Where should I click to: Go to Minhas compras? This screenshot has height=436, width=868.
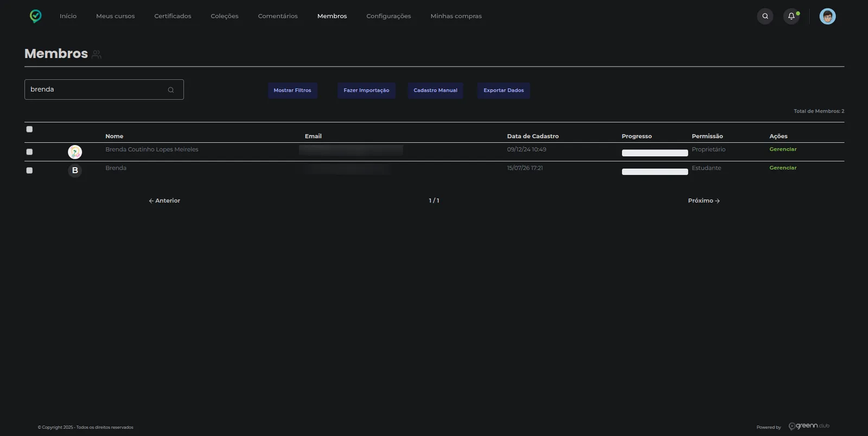coord(456,16)
